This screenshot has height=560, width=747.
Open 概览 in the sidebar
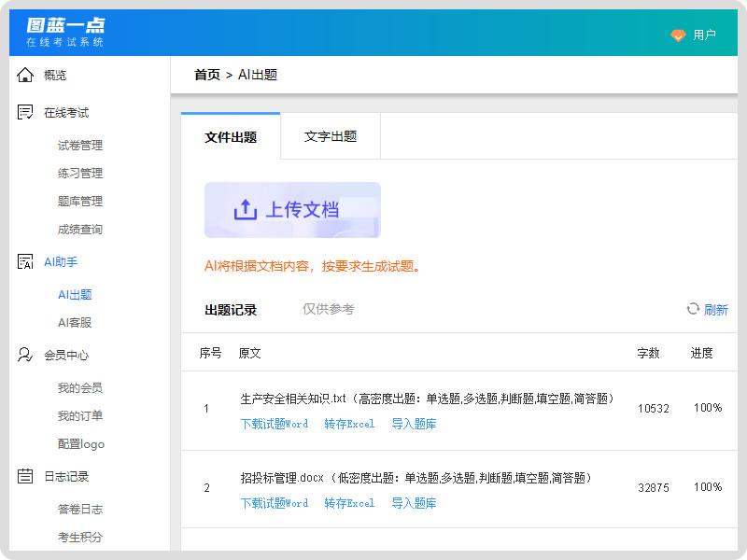pos(55,76)
